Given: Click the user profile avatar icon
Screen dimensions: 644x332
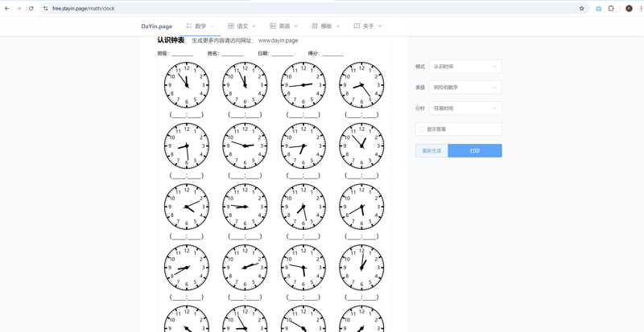Looking at the screenshot, I should pyautogui.click(x=629, y=9).
